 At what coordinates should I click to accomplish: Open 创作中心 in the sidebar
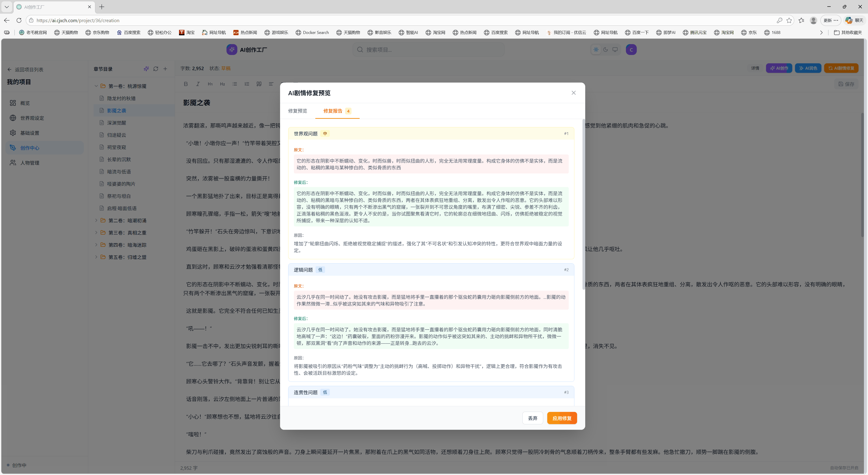45,148
